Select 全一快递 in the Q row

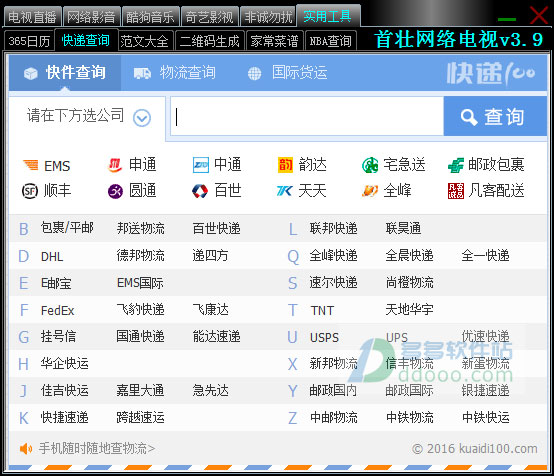pyautogui.click(x=485, y=255)
